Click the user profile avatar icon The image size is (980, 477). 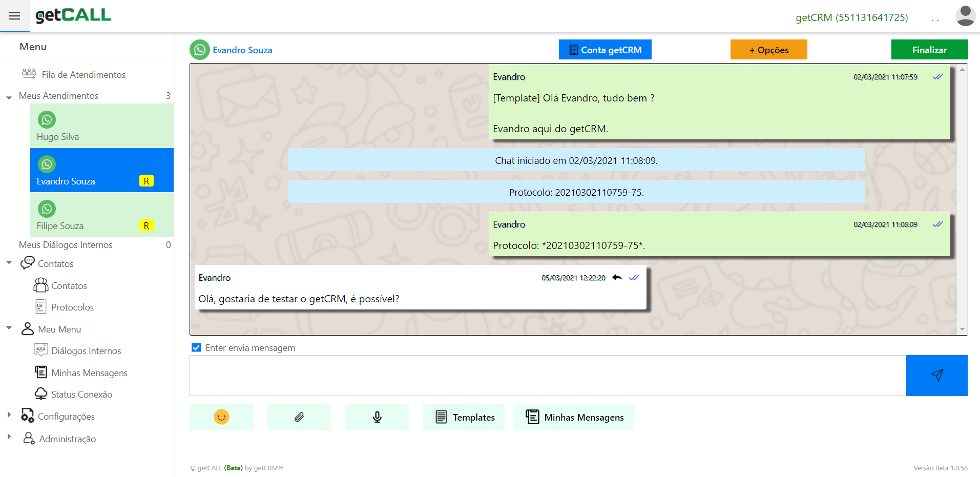click(x=965, y=16)
